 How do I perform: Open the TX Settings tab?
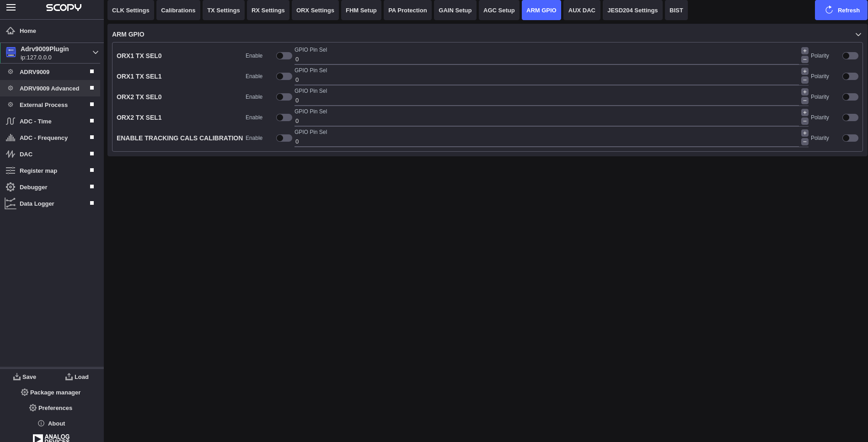tap(224, 10)
